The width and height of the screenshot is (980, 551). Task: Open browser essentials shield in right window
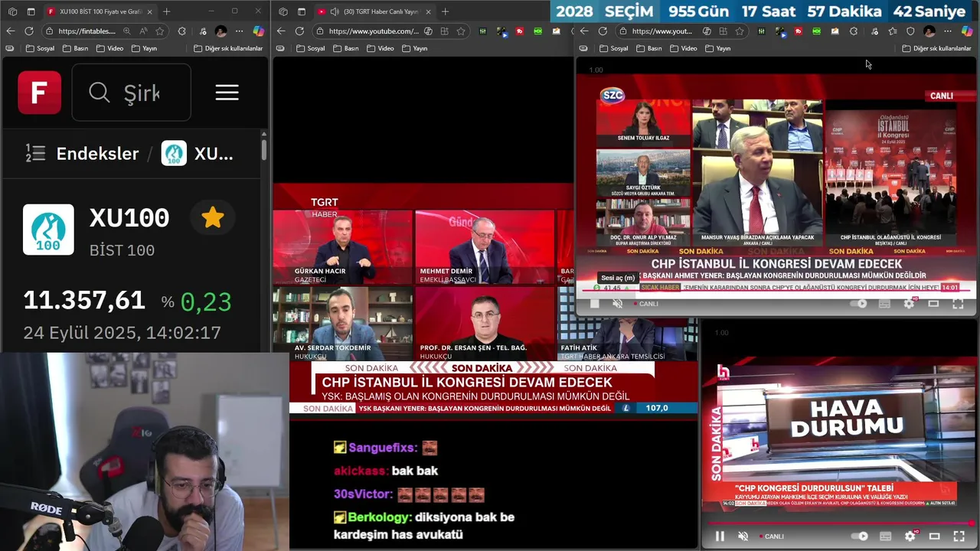click(x=910, y=31)
